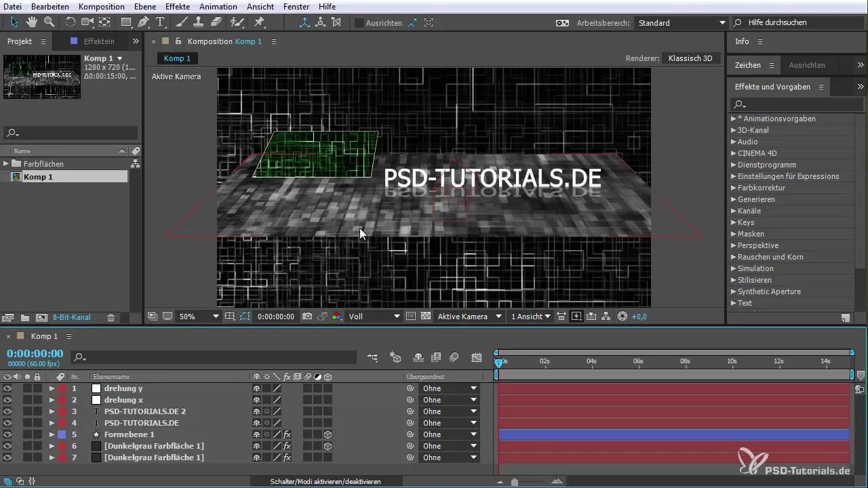868x488 pixels.
Task: Select the Zoom magnifier tool
Action: pyautogui.click(x=49, y=22)
